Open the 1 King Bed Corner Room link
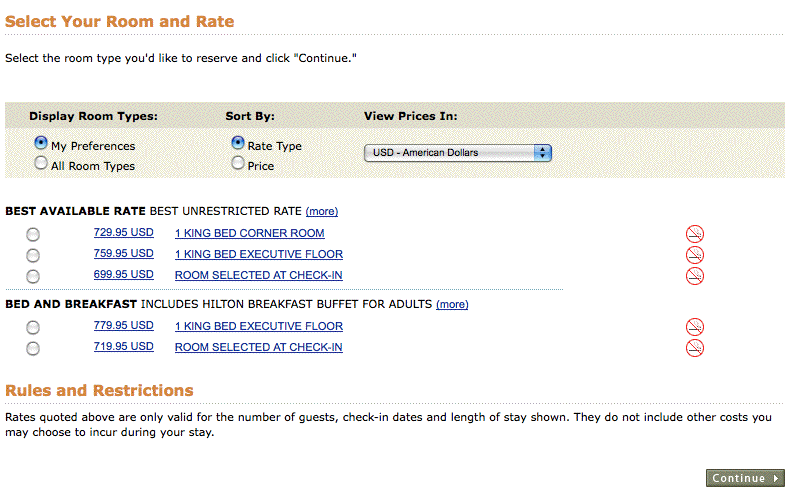 pyautogui.click(x=249, y=234)
